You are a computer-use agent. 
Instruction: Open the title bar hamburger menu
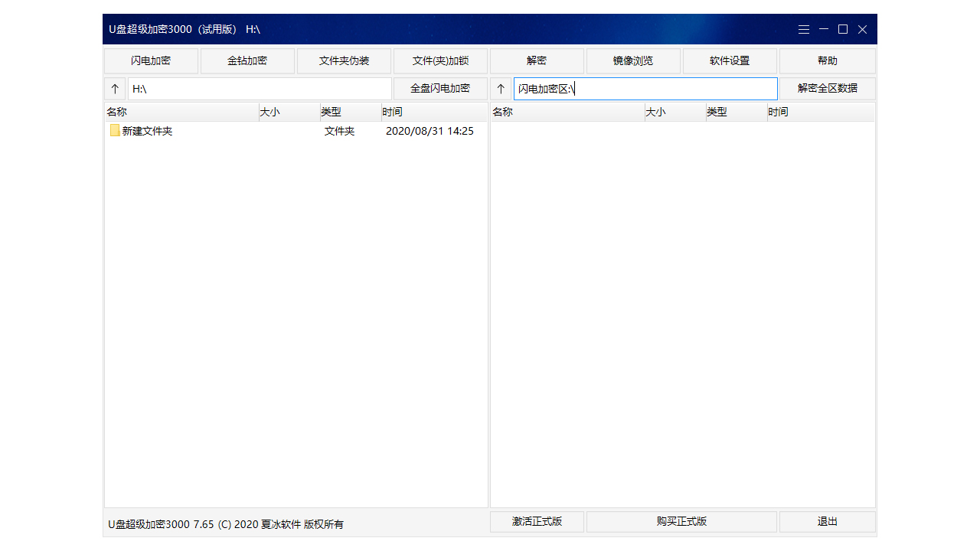pyautogui.click(x=804, y=29)
